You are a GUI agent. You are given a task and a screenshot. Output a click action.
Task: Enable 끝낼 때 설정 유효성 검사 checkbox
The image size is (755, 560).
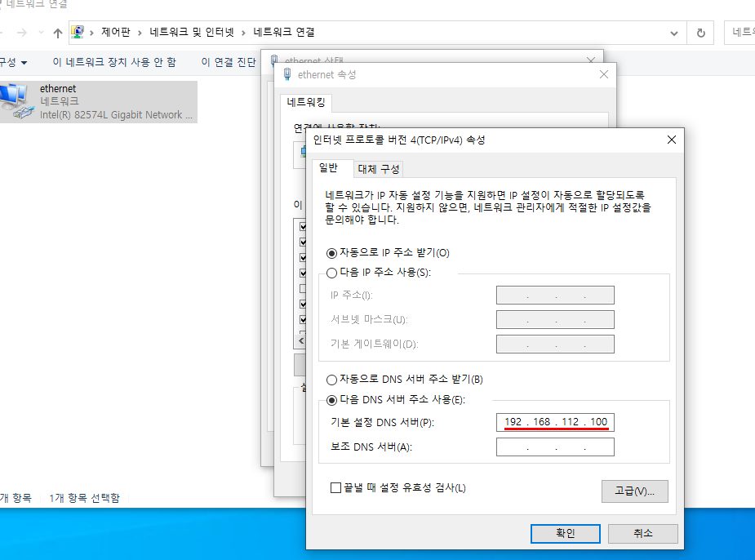335,488
